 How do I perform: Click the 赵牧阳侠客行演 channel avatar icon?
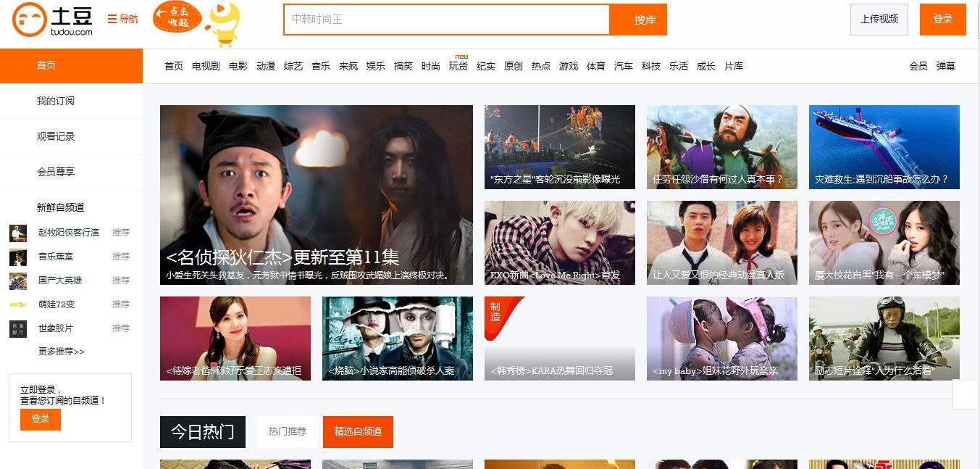click(18, 233)
